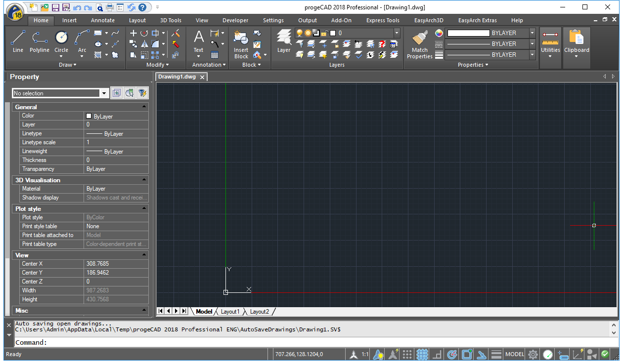623x364 pixels.
Task: Open the 3D Tools ribbon tab
Action: 171,20
